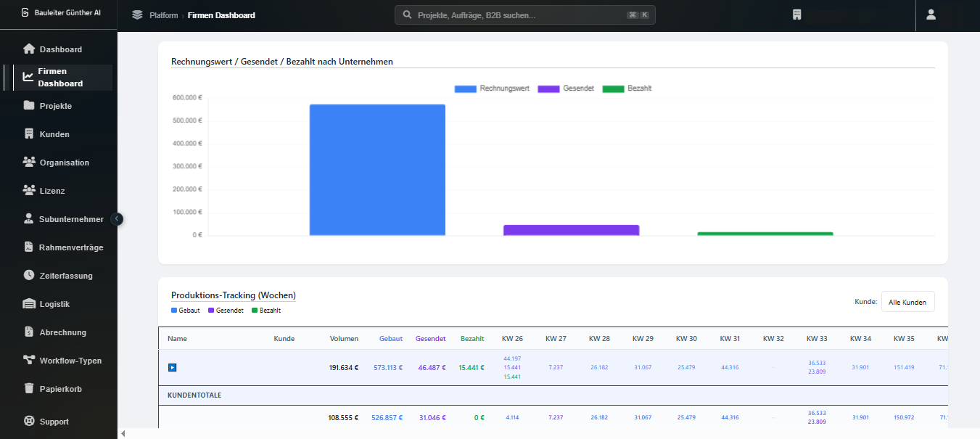
Task: Click the Firmen Dashboard chart icon
Action: coord(28,77)
